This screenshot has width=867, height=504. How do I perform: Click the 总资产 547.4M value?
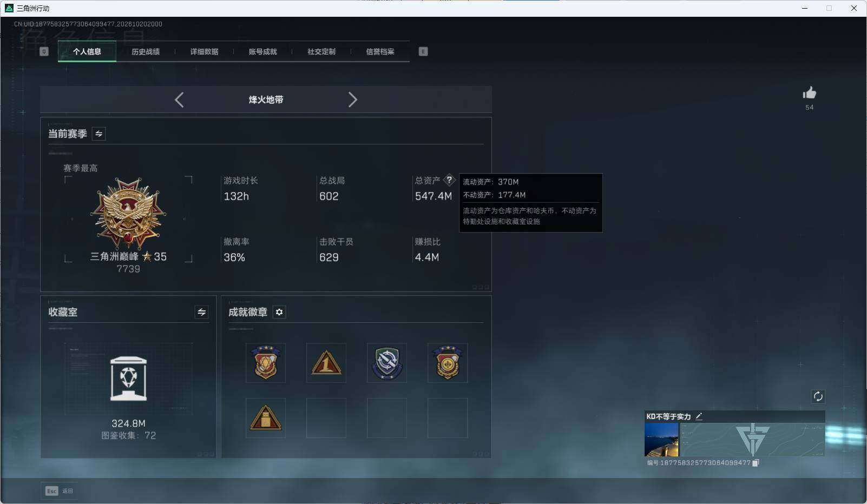point(433,196)
